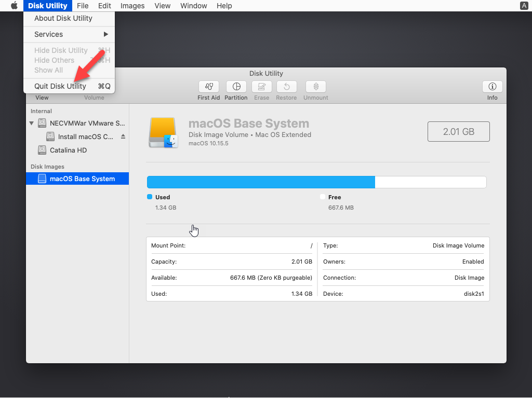Viewport: 532px width, 398px height.
Task: Click the Apple logo menu
Action: tap(14, 6)
